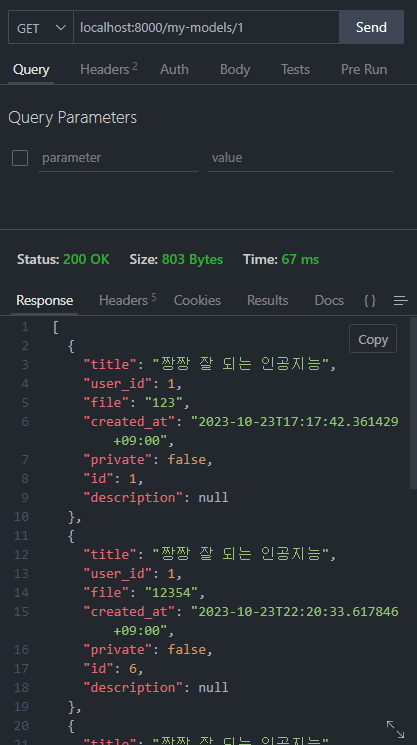Select the Response tab
The height and width of the screenshot is (745, 417).
tap(45, 300)
